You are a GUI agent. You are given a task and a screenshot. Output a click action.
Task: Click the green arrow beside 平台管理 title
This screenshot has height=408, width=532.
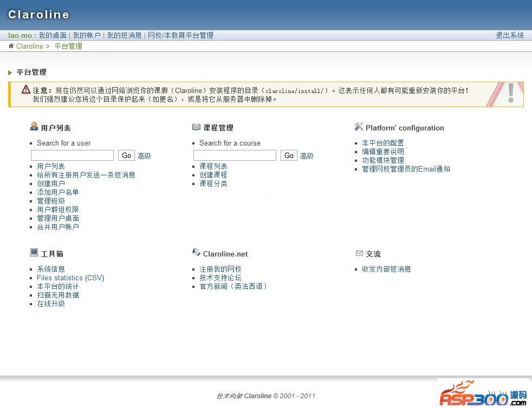pyautogui.click(x=10, y=72)
